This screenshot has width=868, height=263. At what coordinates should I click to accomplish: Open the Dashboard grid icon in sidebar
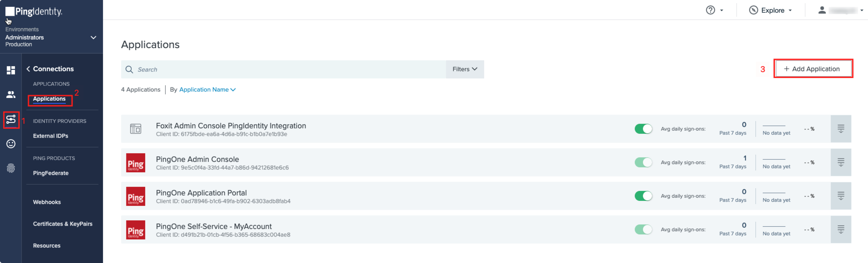click(11, 70)
